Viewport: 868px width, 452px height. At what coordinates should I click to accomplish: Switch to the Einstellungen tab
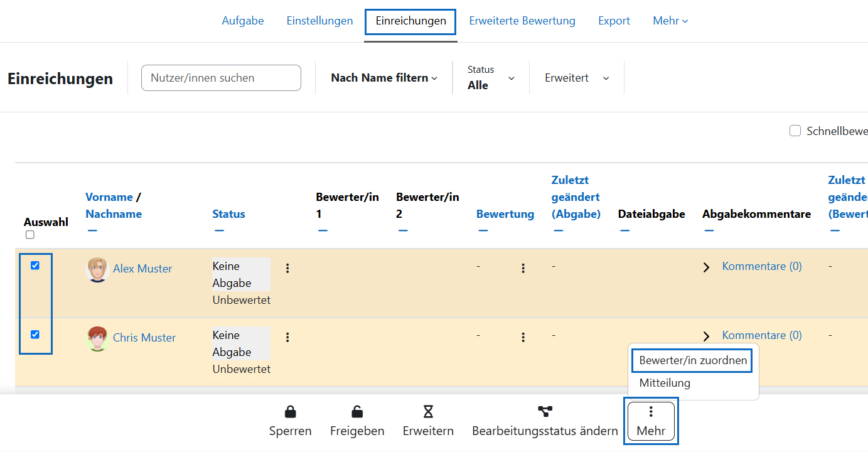tap(319, 21)
